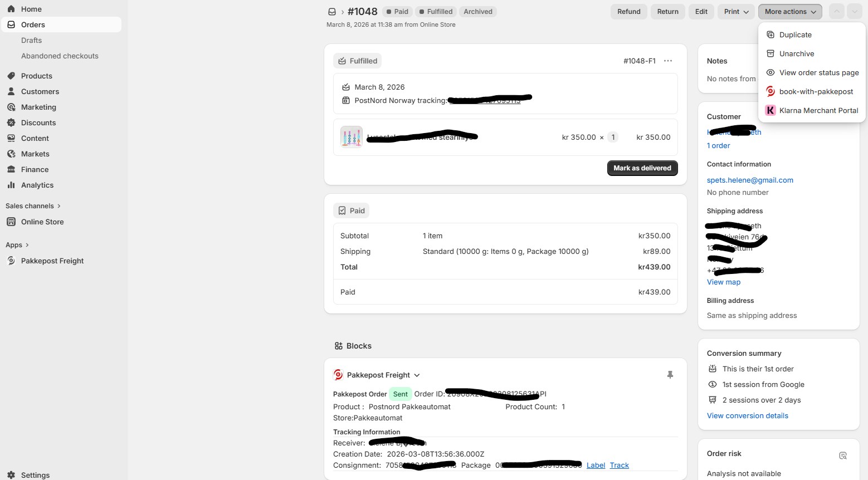
Task: Open the fulfillment #1048-F1 three-dot menu
Action: (668, 61)
